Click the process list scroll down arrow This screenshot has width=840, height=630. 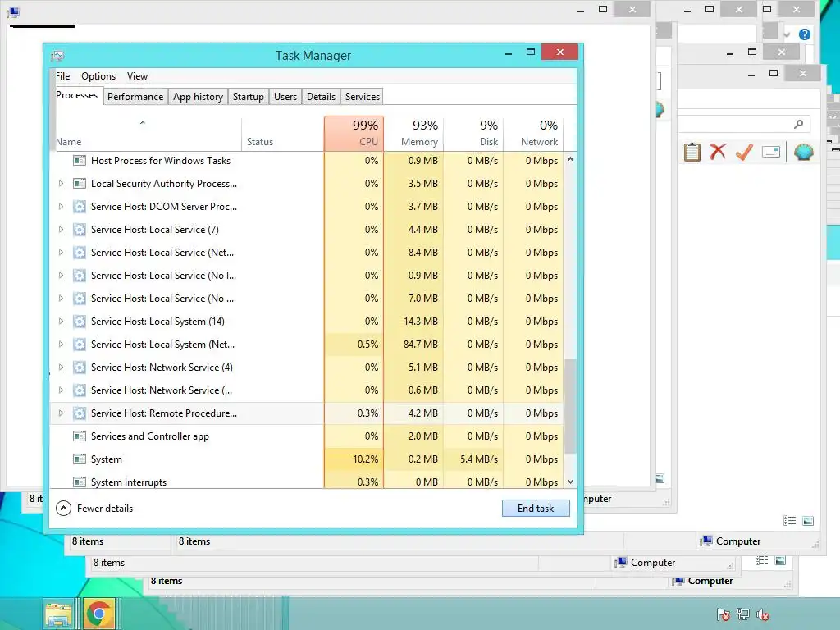[x=571, y=482]
